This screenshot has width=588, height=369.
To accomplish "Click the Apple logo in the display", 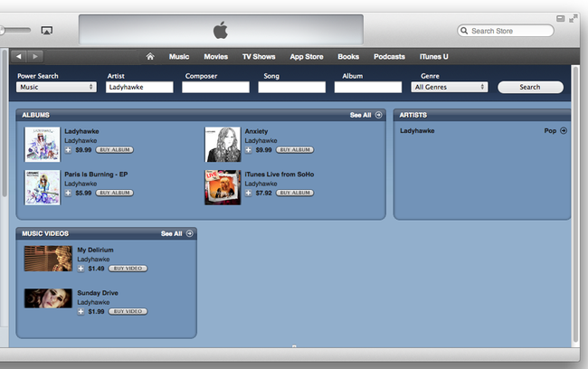I will pos(221,30).
